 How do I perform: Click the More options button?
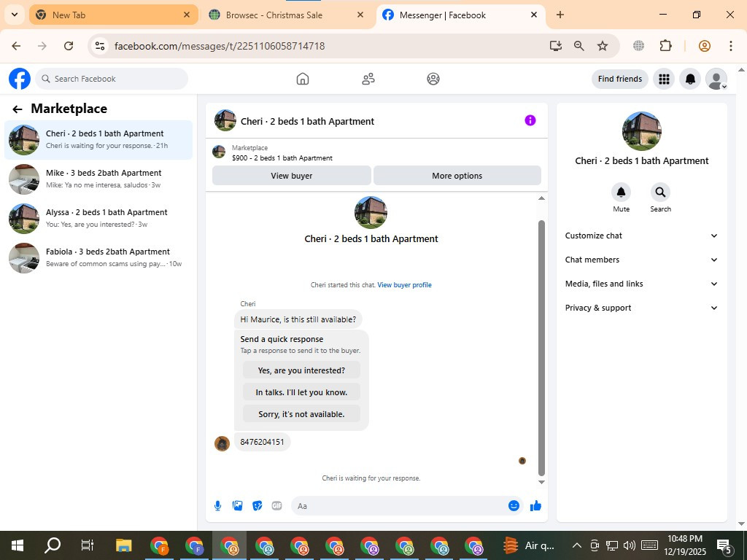[457, 176]
